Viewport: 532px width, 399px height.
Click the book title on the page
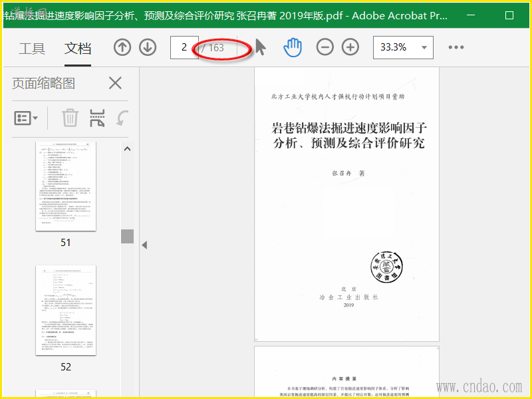click(x=348, y=136)
